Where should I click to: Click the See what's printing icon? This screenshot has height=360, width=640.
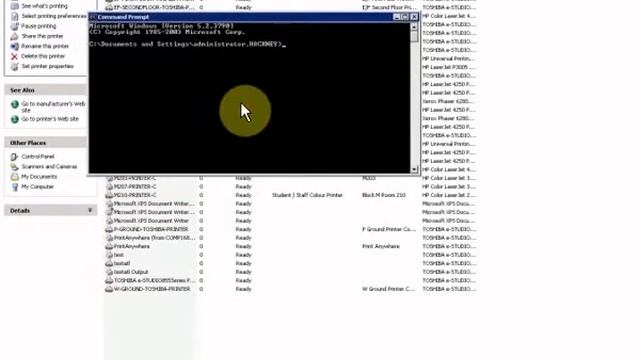pos(14,6)
